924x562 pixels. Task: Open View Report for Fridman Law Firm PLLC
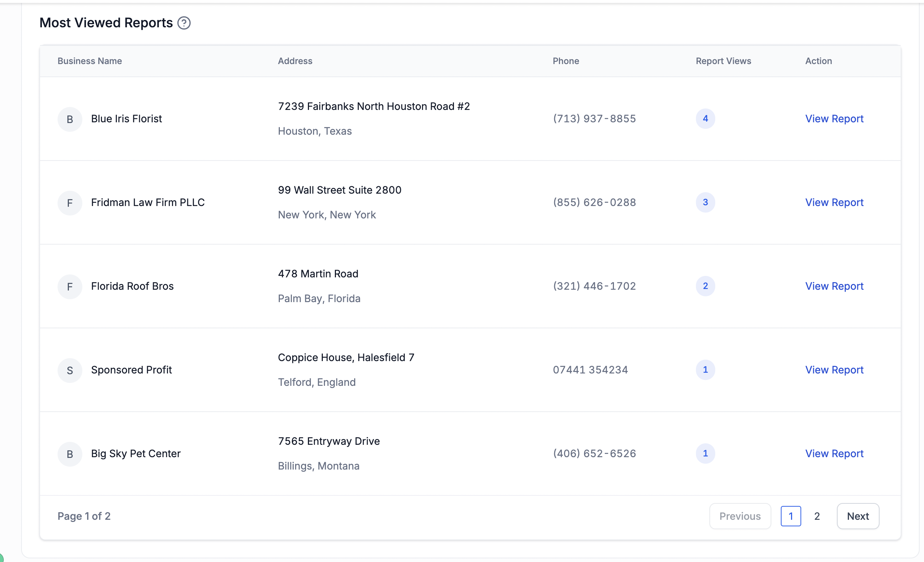[x=834, y=202]
